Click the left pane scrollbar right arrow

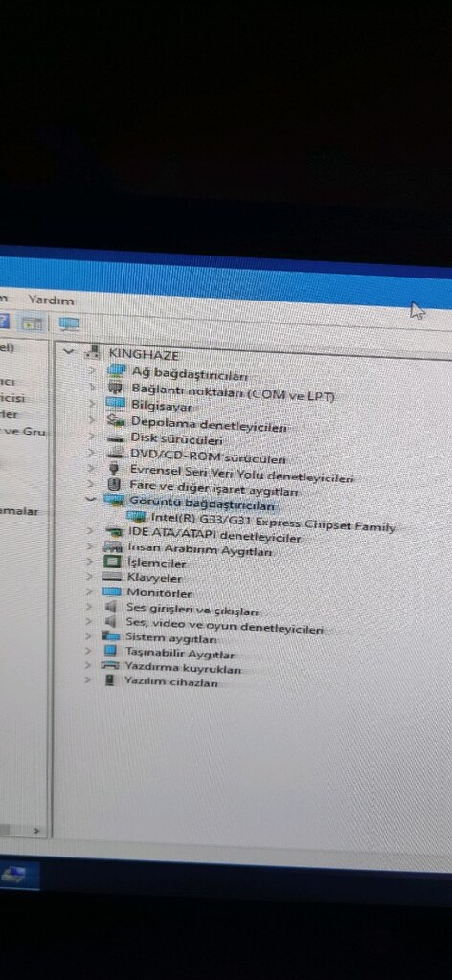click(x=37, y=832)
